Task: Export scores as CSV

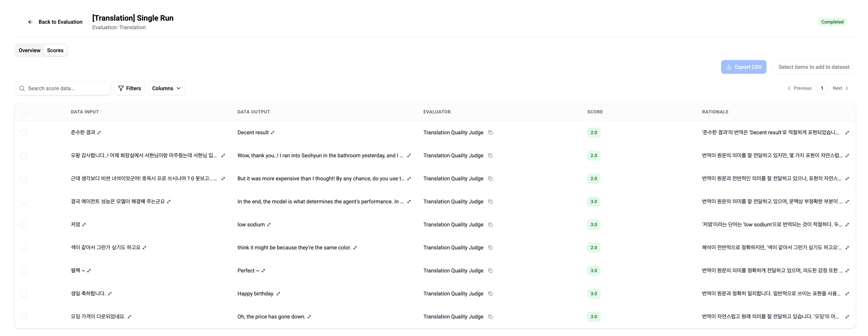Action: (744, 67)
